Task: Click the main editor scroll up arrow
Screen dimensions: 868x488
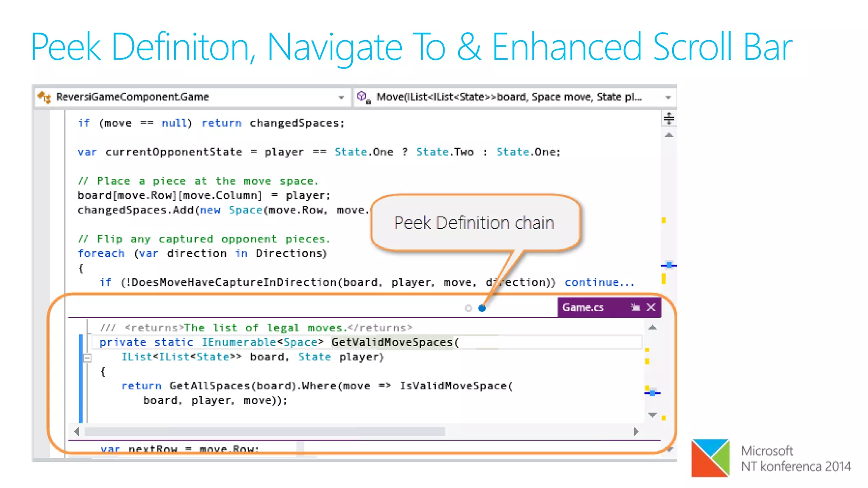Action: click(x=669, y=135)
